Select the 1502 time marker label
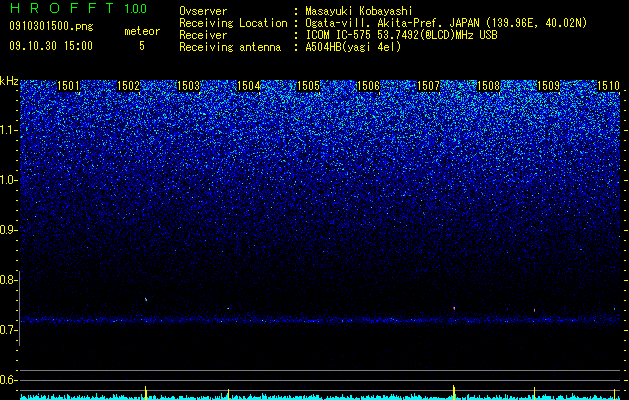Viewport: 629px width, 400px height. (128, 86)
